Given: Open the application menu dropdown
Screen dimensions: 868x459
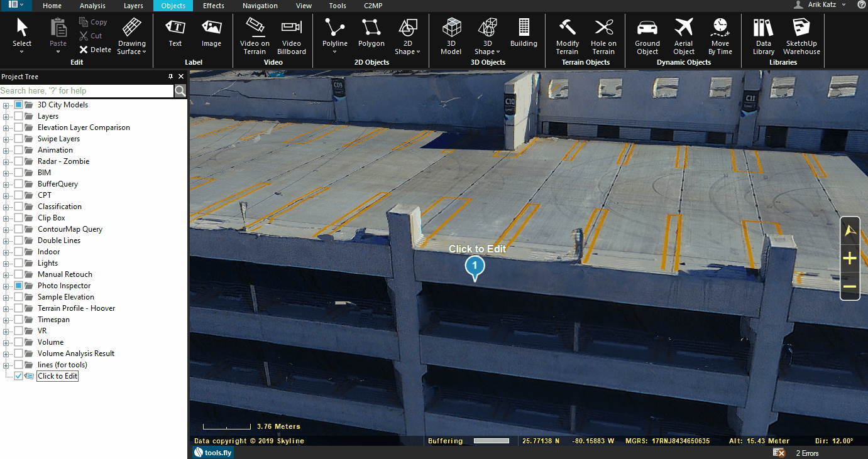Looking at the screenshot, I should coord(16,5).
